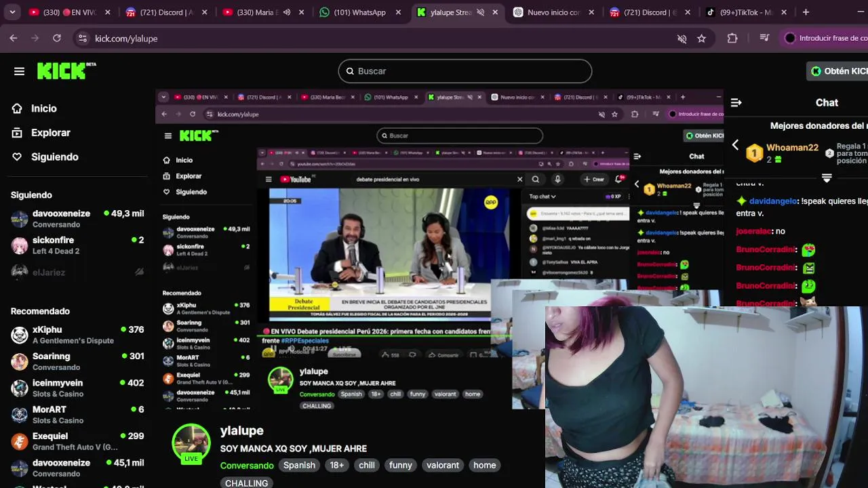
Task: Mute the Maria tab audio icon
Action: [x=287, y=12]
